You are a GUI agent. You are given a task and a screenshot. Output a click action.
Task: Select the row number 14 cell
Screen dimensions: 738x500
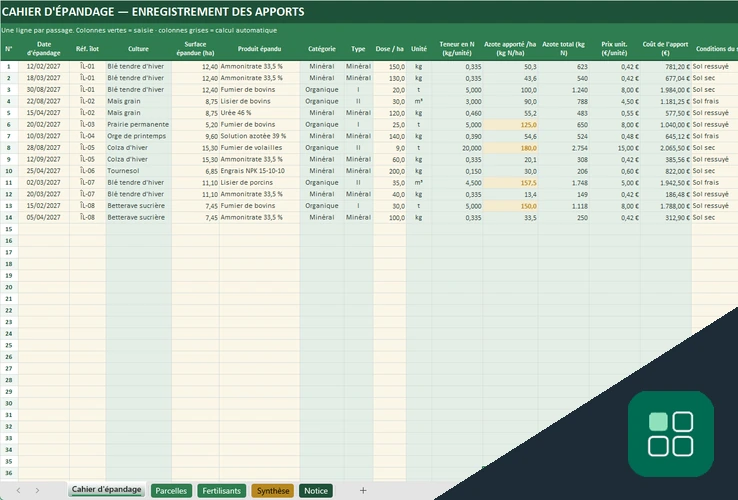[x=9, y=218]
